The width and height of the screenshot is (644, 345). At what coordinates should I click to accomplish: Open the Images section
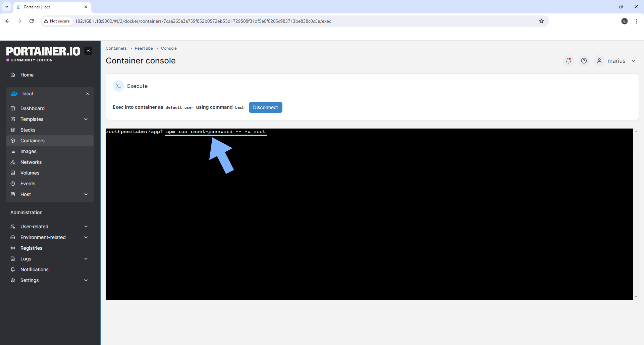point(28,151)
